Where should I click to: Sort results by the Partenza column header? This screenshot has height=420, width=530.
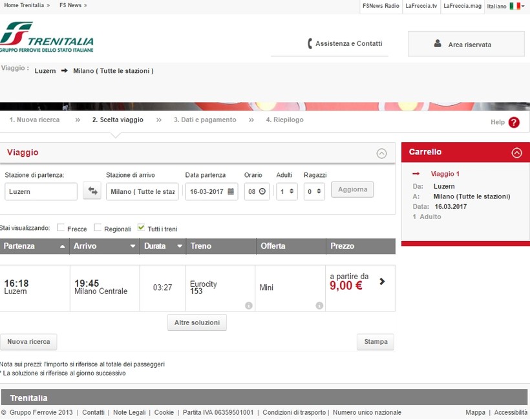point(34,246)
